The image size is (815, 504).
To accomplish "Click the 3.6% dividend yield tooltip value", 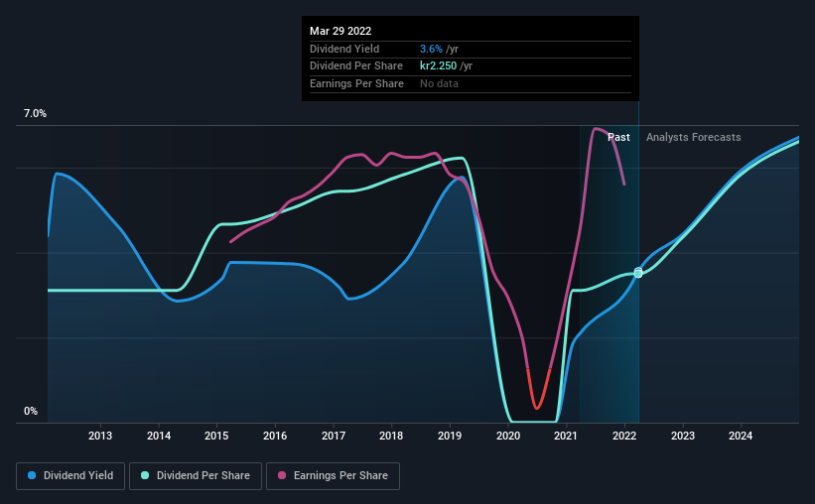I will (431, 49).
